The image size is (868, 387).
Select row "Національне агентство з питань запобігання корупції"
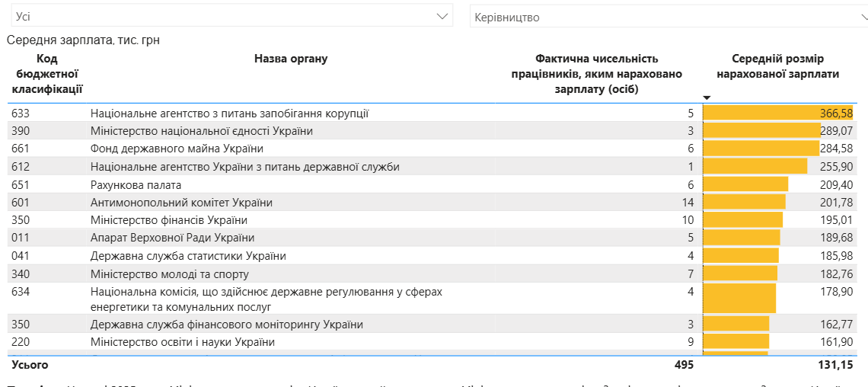229,114
